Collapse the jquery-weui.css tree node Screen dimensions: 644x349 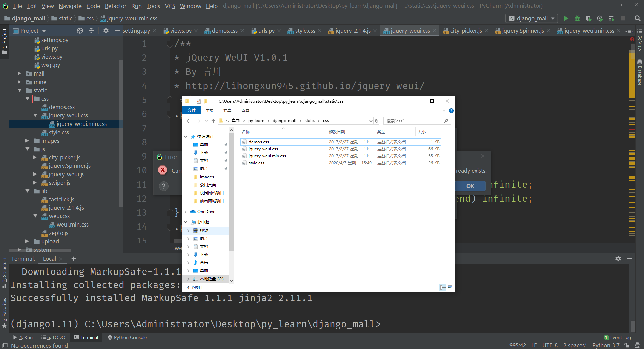35,115
